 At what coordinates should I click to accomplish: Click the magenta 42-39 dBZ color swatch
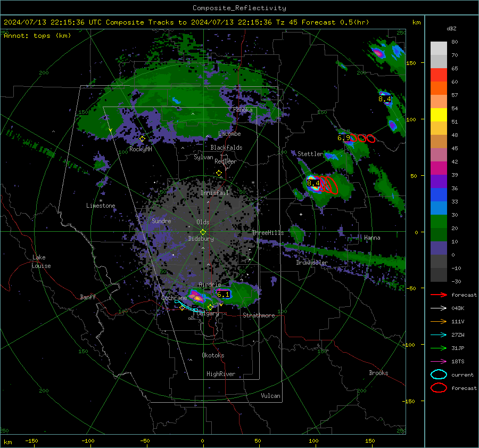pyautogui.click(x=439, y=168)
